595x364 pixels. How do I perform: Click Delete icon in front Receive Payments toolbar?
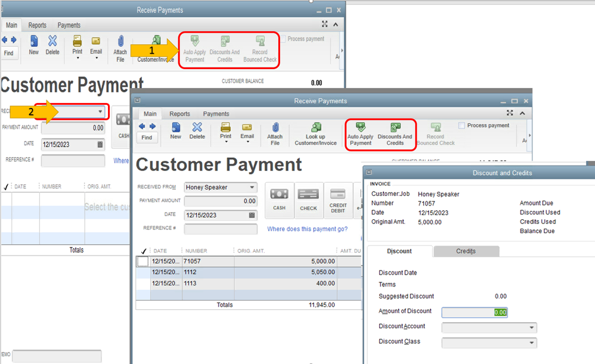197,130
